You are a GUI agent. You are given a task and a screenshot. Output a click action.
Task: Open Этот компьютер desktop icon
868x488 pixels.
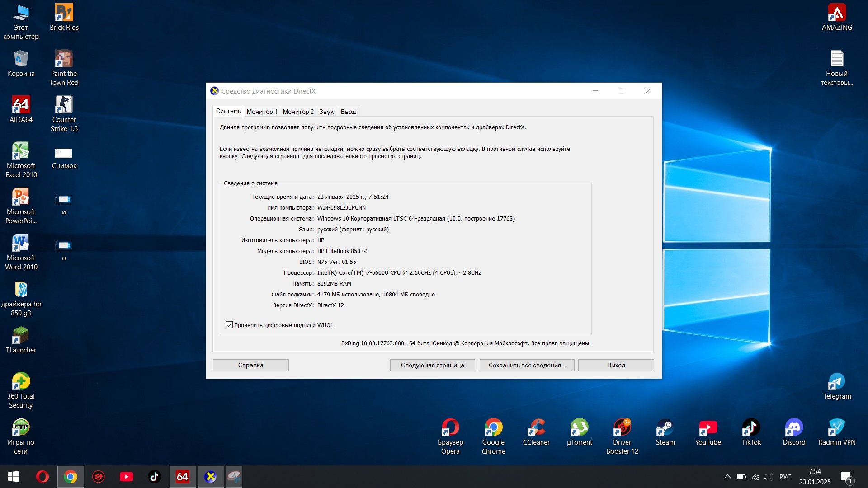click(x=21, y=22)
